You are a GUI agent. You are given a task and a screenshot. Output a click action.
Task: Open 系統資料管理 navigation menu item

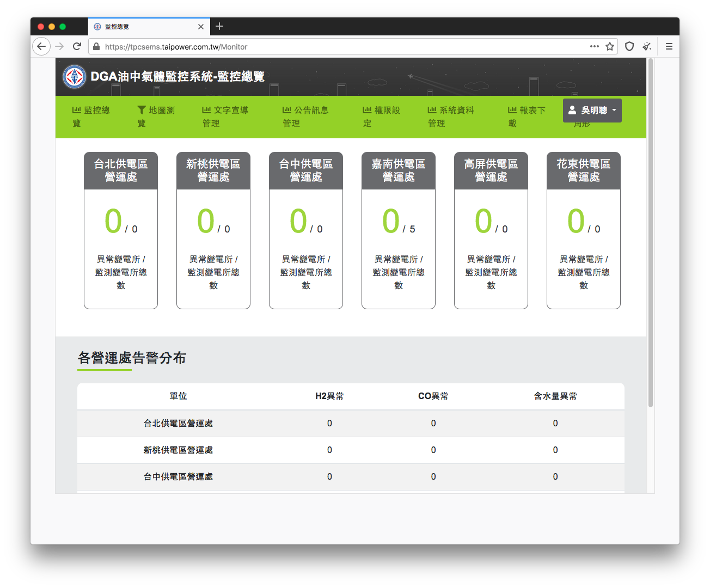click(x=450, y=117)
